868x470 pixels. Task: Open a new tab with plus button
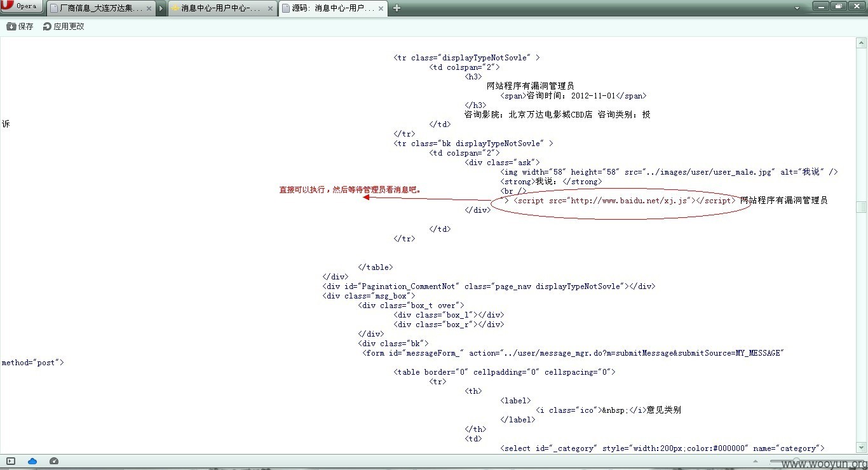tap(397, 8)
